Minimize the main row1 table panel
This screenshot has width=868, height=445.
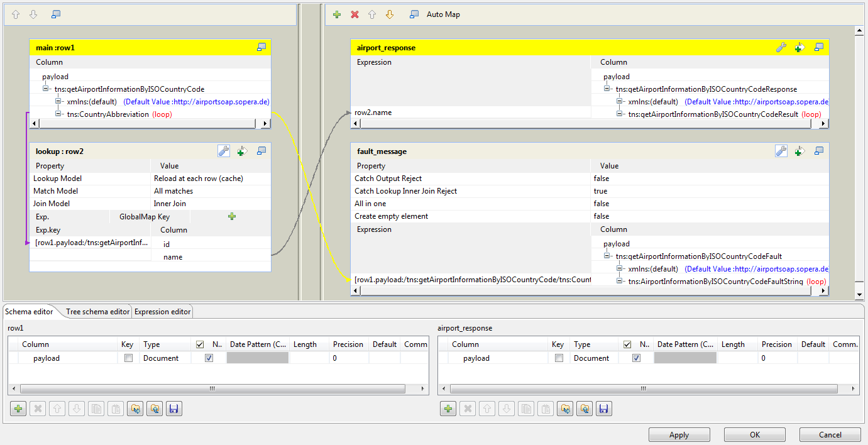(261, 47)
